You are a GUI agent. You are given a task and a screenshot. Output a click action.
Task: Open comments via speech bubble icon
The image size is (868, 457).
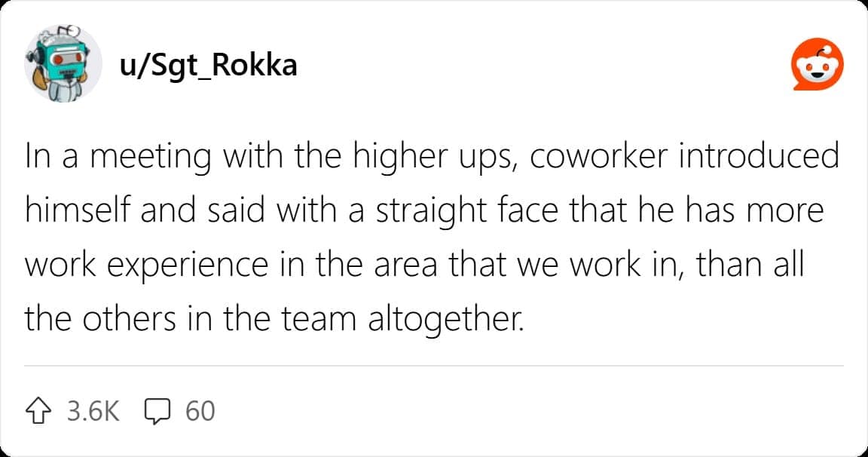[158, 411]
